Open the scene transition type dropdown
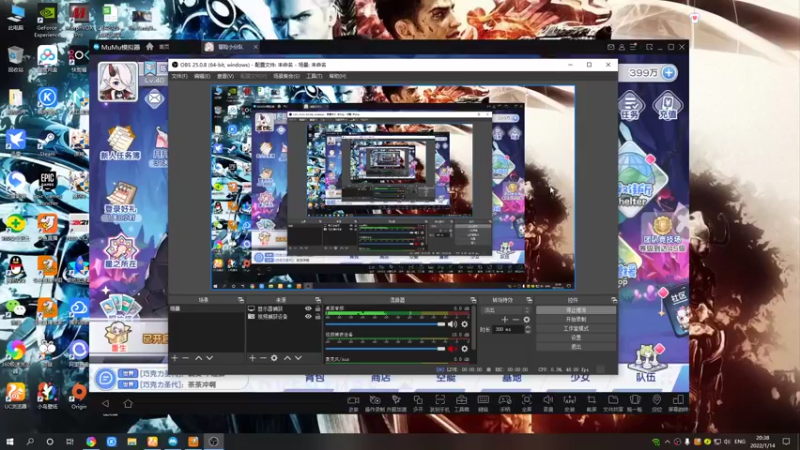This screenshot has height=450, width=800. click(x=506, y=310)
